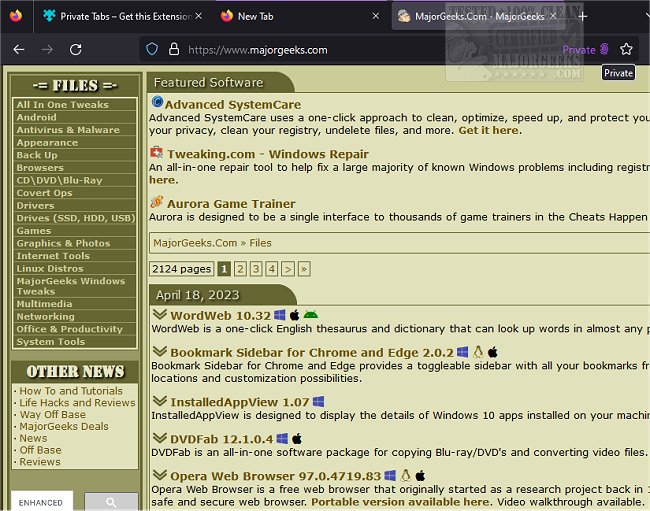650x511 pixels.
Task: Bookmark this page with the star icon
Action: coord(626,49)
